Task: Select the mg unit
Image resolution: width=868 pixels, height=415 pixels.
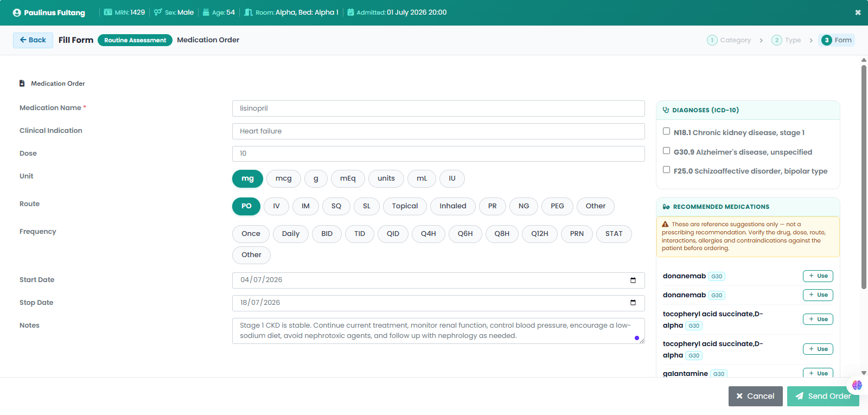Action: 247,178
